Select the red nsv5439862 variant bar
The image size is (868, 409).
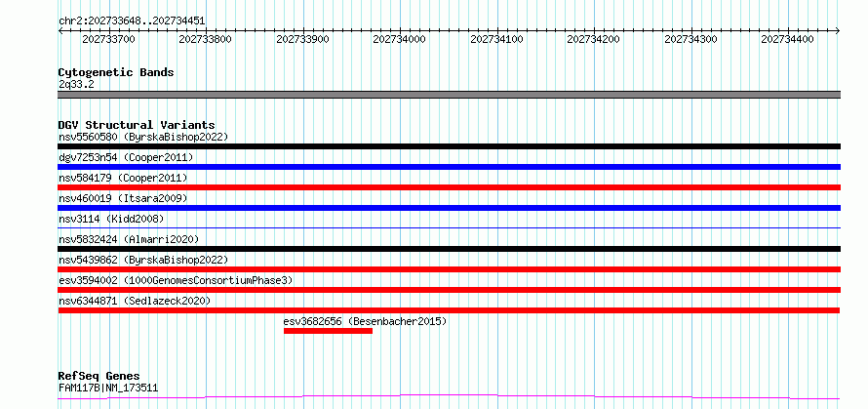coord(450,269)
